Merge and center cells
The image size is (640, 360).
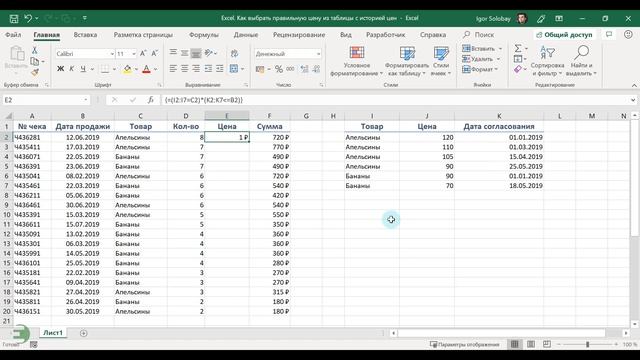(234, 69)
